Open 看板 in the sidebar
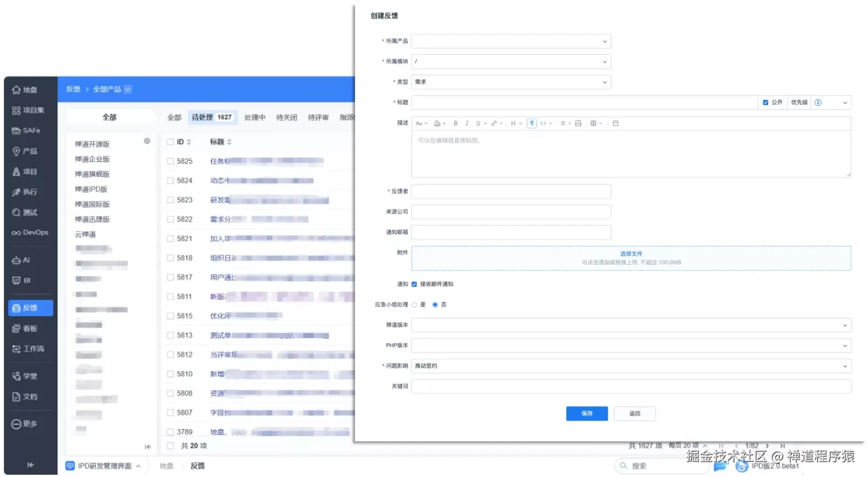Image resolution: width=868 pixels, height=477 pixels. tap(24, 329)
